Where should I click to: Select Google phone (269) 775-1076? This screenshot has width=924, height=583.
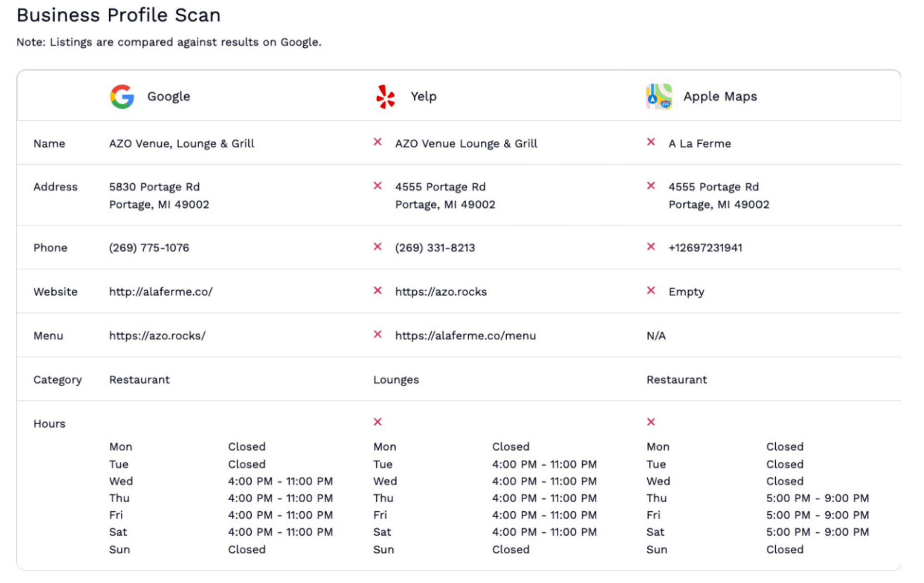[x=149, y=248]
